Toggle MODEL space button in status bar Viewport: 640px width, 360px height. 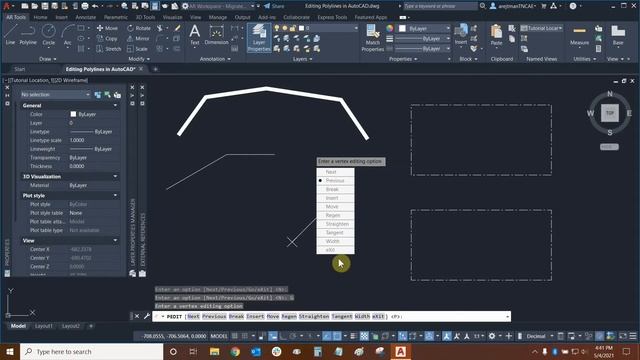click(x=219, y=336)
